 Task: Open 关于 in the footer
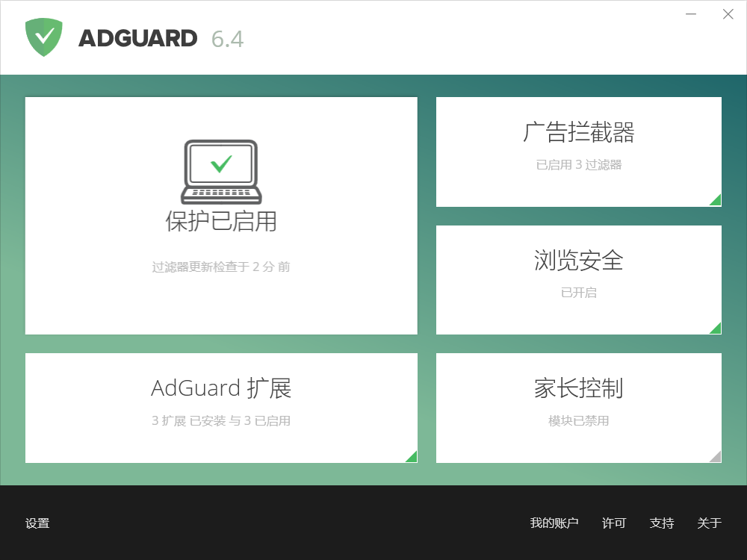(x=710, y=523)
